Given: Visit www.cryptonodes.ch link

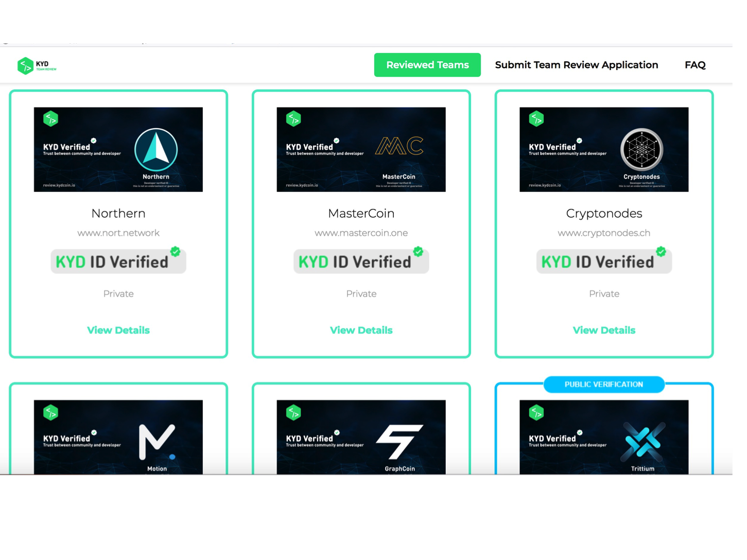Looking at the screenshot, I should [604, 233].
